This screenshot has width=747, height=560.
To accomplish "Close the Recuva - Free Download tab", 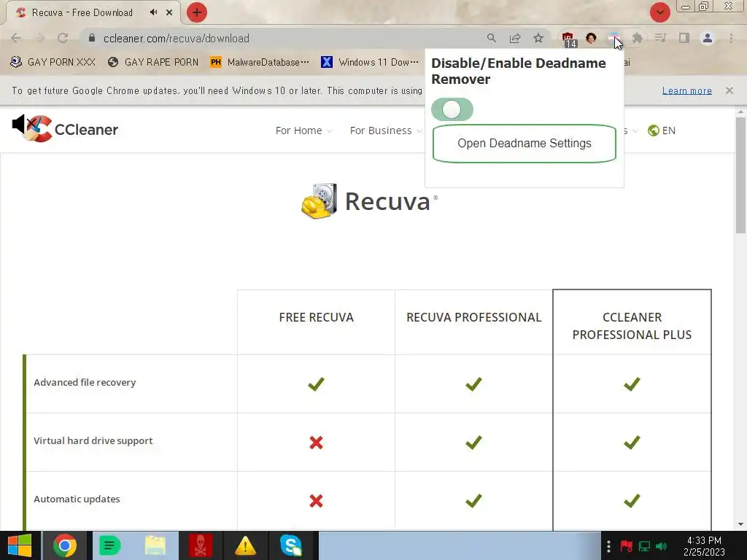I will [169, 12].
